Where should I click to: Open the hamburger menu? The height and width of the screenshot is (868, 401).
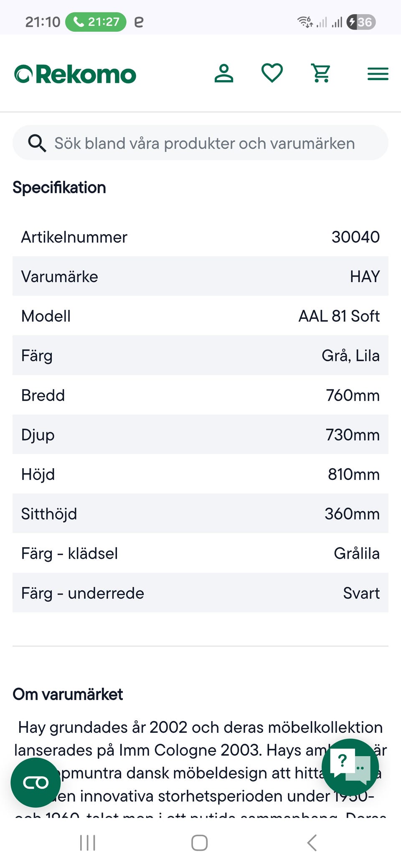pos(378,74)
